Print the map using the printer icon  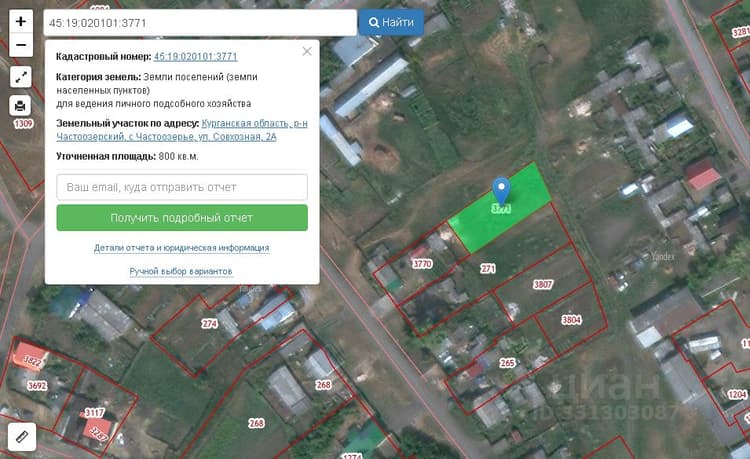point(21,106)
